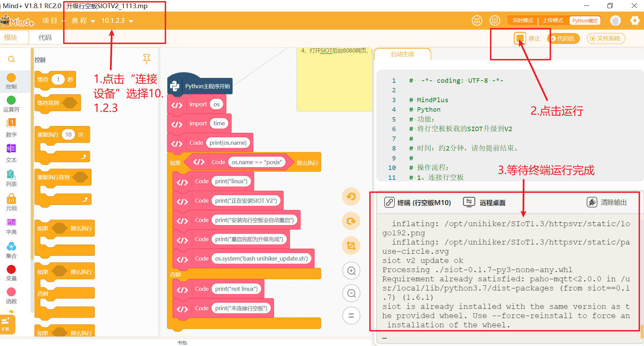Reset workspace zoom with equals icon

(351, 316)
